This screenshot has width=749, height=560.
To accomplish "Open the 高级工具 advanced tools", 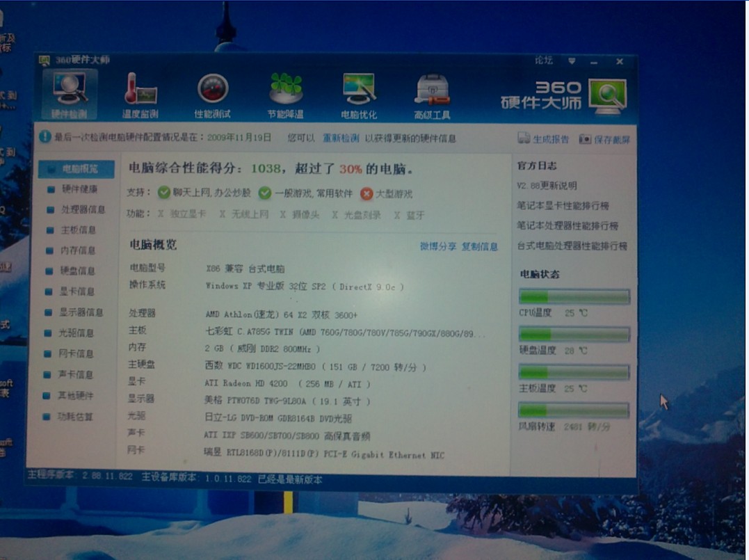I will [432, 97].
